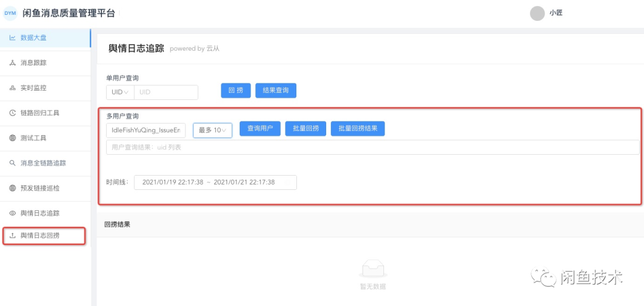Viewport: 644px width, 306px height.
Task: Open the 时间线 date range picker
Action: [x=215, y=182]
